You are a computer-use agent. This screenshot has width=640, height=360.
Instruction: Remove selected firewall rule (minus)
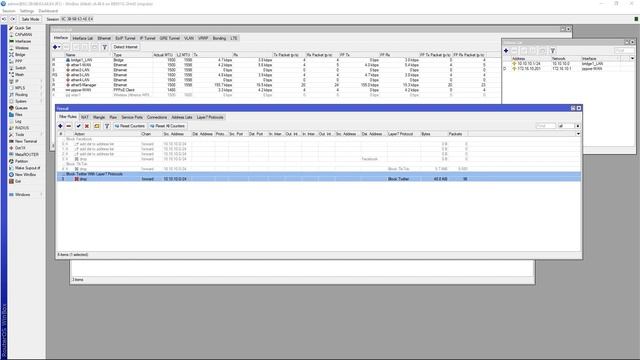click(x=69, y=126)
